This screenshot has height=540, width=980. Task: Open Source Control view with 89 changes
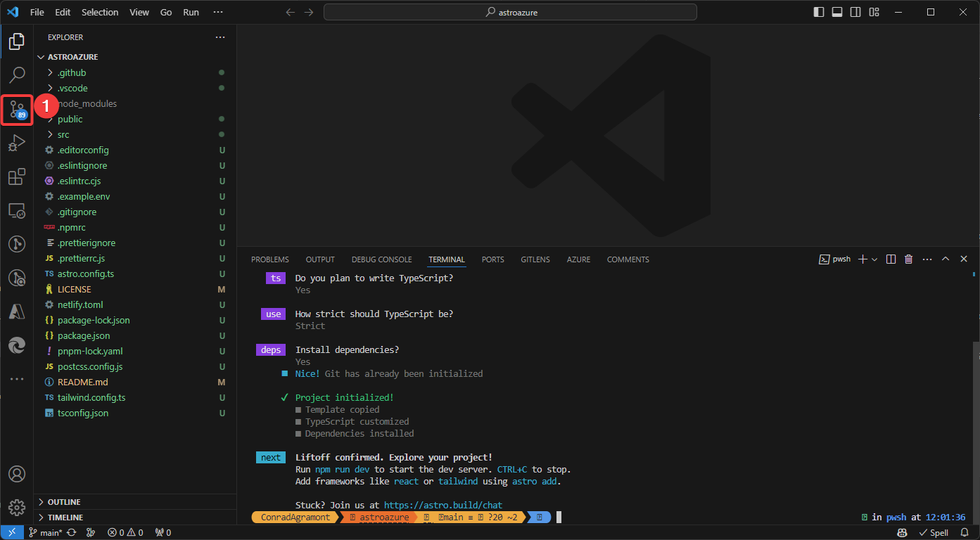tap(17, 110)
